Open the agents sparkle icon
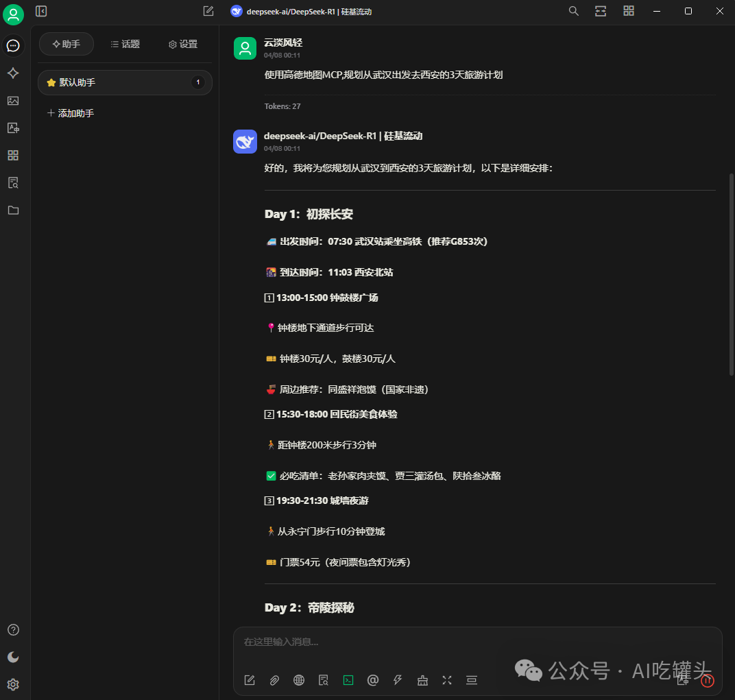 [x=13, y=73]
